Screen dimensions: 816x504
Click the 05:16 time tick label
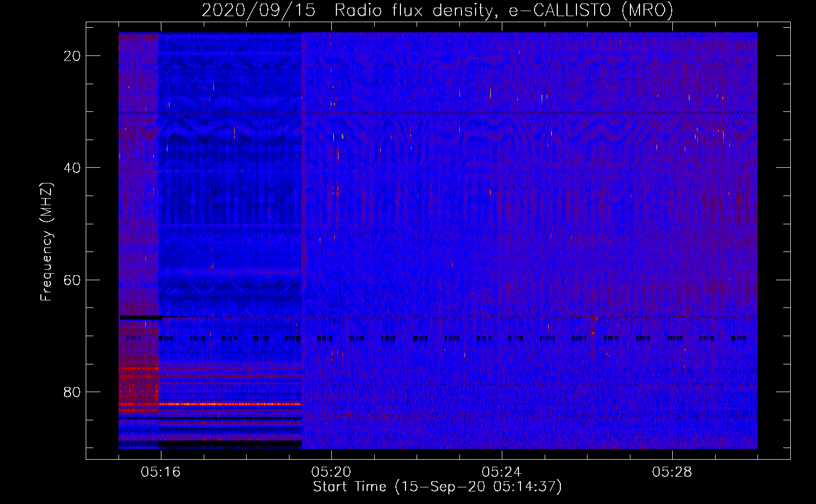click(161, 472)
